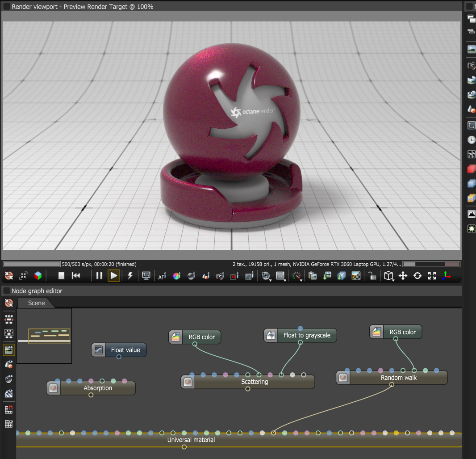The image size is (476, 459).
Task: Click the white starburst icon in right sidebar
Action: click(x=471, y=229)
